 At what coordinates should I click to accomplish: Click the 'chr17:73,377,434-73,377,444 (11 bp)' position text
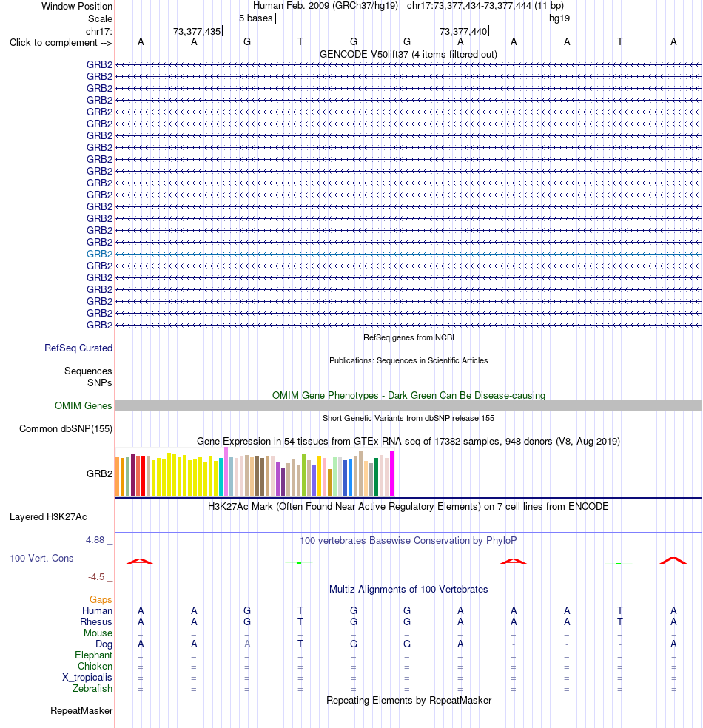[x=485, y=6]
